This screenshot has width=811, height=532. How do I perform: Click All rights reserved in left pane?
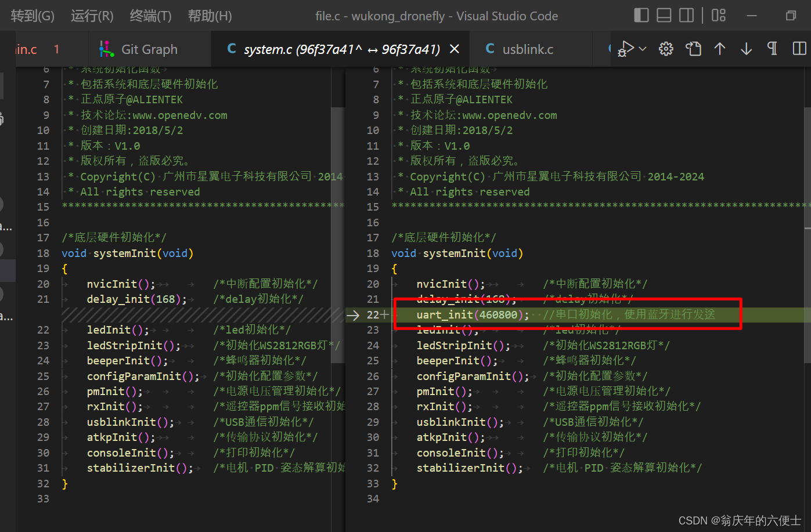tap(140, 191)
